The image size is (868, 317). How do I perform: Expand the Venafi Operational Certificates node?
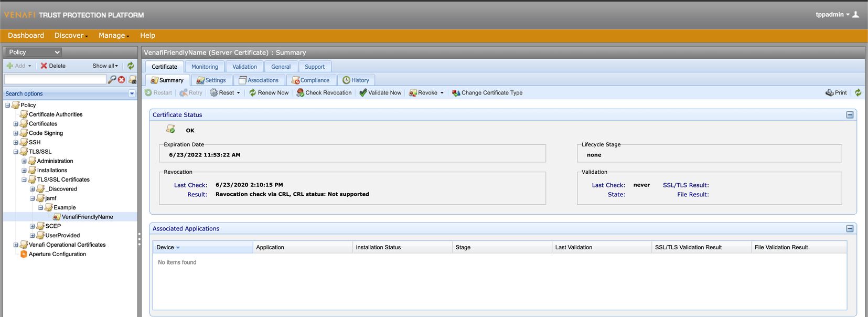coord(16,245)
